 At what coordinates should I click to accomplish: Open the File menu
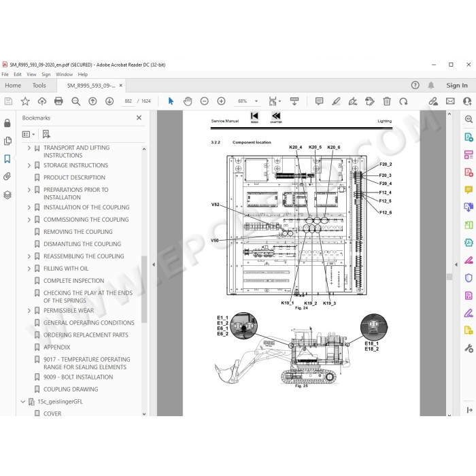click(5, 74)
